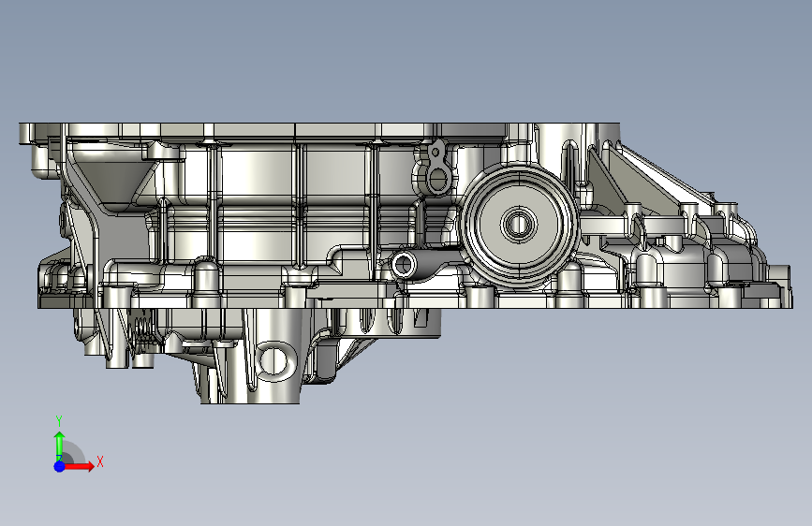Screen dimensions: 812x526
Task: Select the large circular boss on the housing
Action: coord(520,225)
